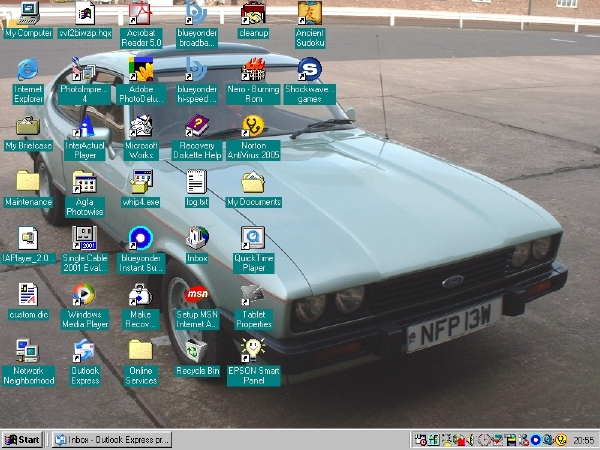Image resolution: width=600 pixels, height=450 pixels.
Task: Click the Microsoft Works shortcut
Action: 141,126
